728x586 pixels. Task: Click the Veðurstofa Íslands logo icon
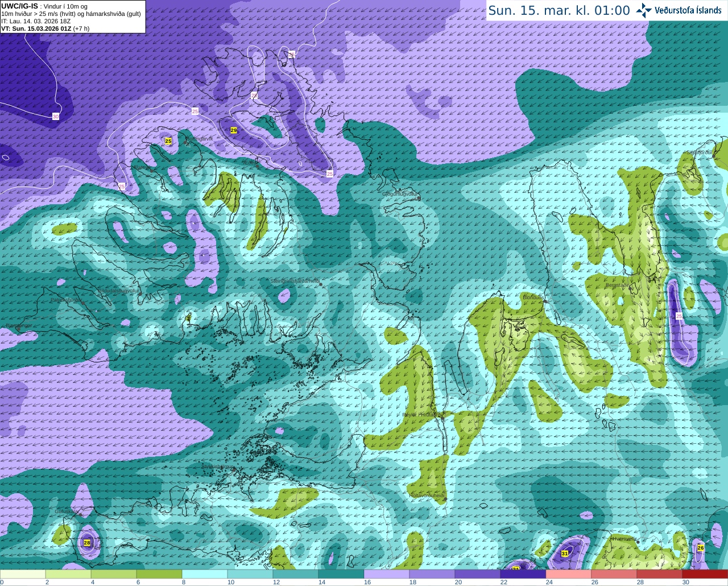pos(643,10)
